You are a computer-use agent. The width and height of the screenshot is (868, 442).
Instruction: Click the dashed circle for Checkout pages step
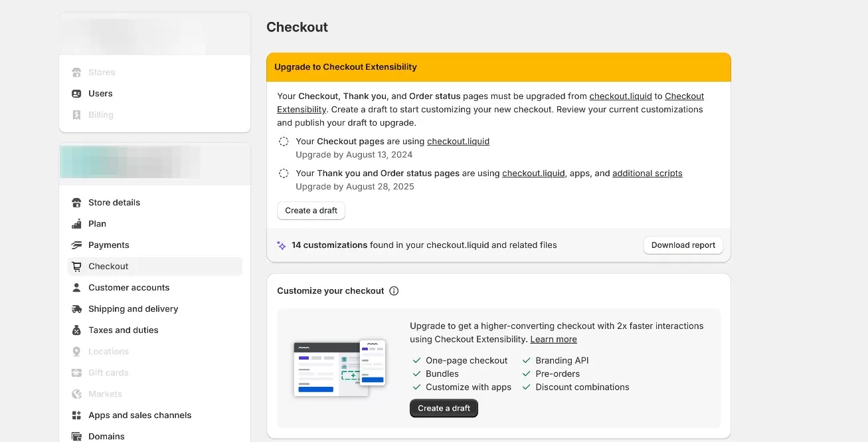(284, 142)
